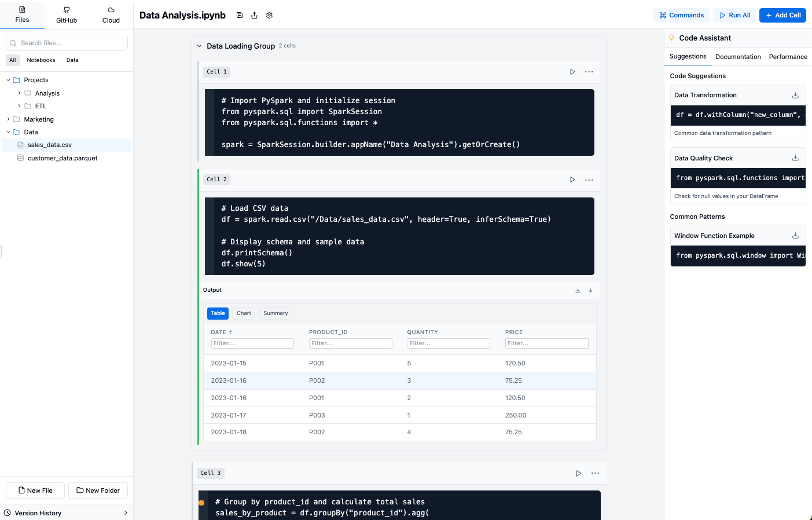812x520 pixels.
Task: Open notebook sharing via the export icon
Action: click(254, 15)
